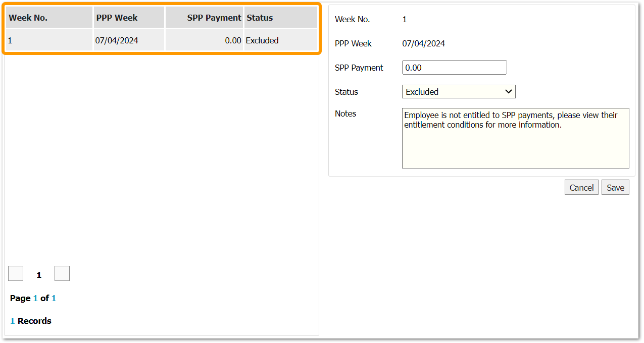644x343 pixels.
Task: Click the 0.00 payment cell in table
Action: (233, 40)
